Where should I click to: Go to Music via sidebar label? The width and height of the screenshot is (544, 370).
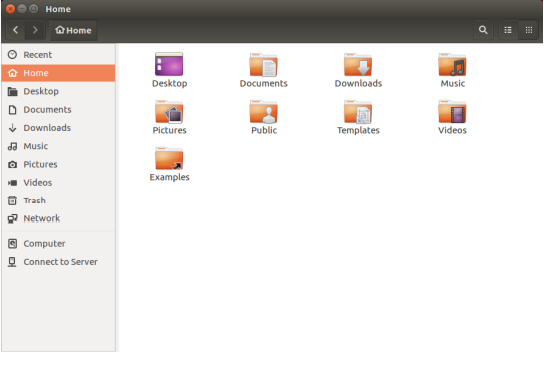tap(35, 146)
